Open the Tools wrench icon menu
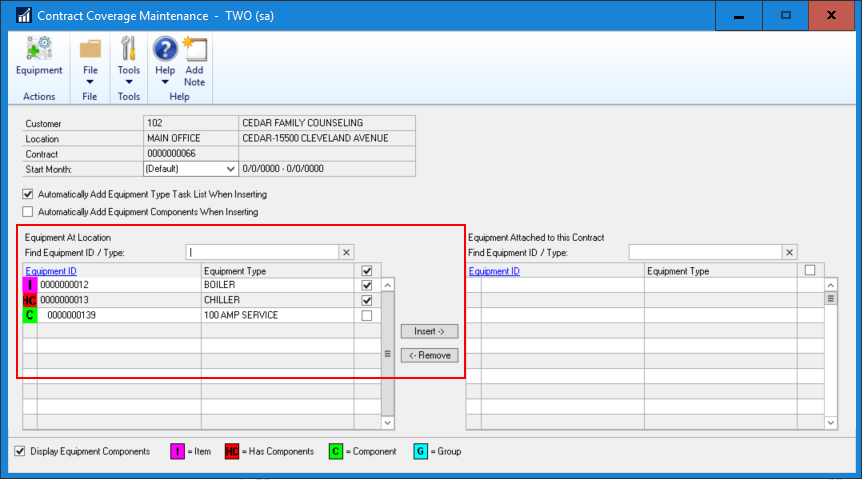 tap(128, 49)
